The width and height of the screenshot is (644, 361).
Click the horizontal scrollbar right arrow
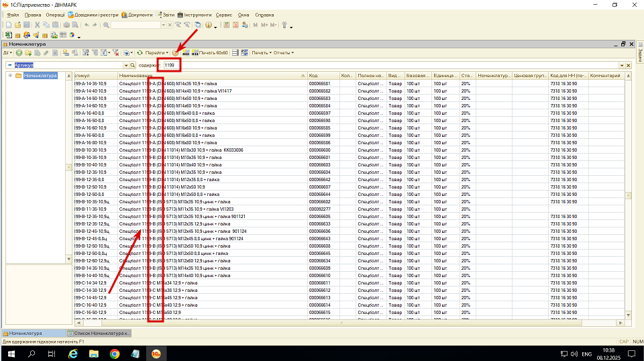coord(620,323)
